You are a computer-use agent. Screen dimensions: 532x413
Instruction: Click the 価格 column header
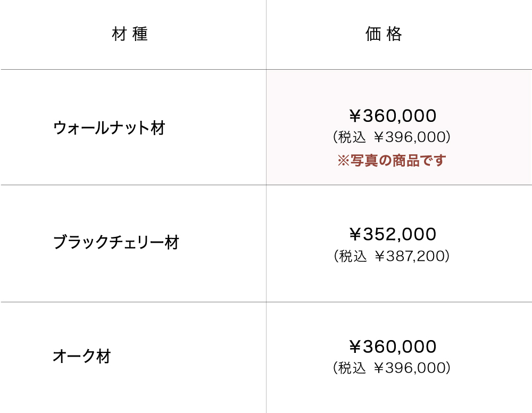[x=384, y=35]
